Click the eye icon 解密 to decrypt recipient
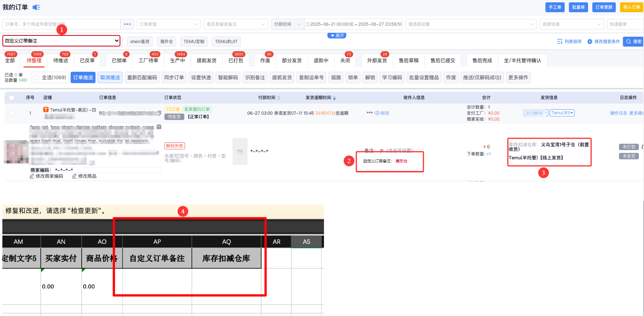This screenshot has width=644, height=316. (x=377, y=113)
